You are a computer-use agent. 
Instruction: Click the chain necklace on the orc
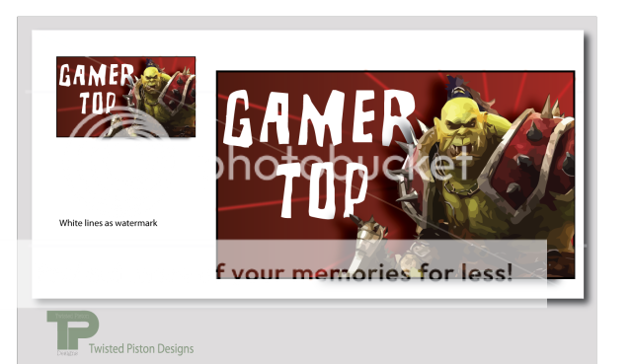pos(461,186)
